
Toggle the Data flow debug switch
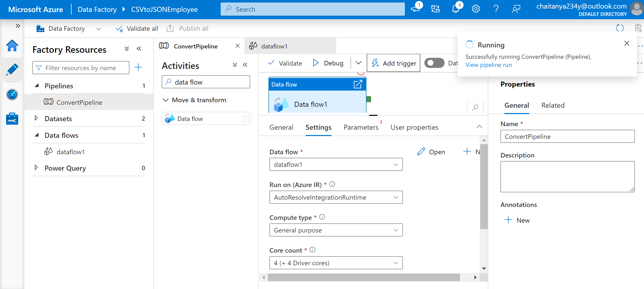tap(434, 63)
